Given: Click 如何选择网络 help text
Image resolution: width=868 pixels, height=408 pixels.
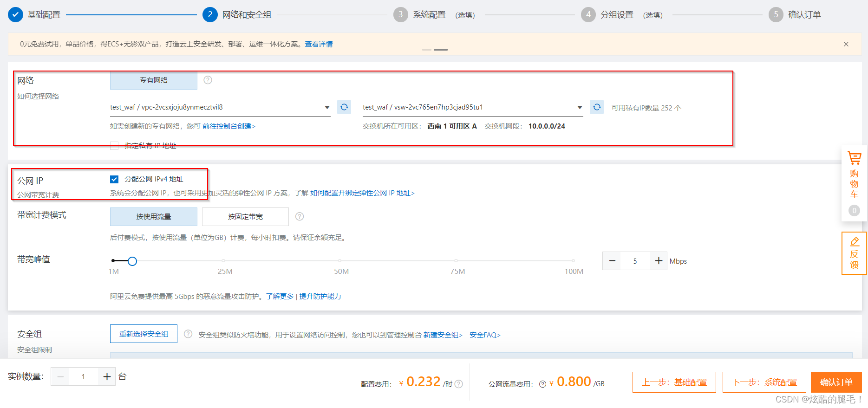Looking at the screenshot, I should (38, 97).
